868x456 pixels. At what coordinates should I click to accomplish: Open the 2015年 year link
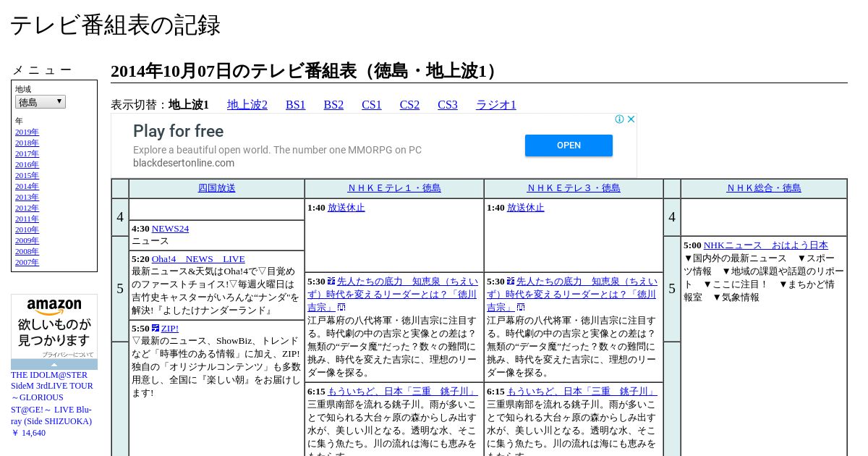click(27, 175)
